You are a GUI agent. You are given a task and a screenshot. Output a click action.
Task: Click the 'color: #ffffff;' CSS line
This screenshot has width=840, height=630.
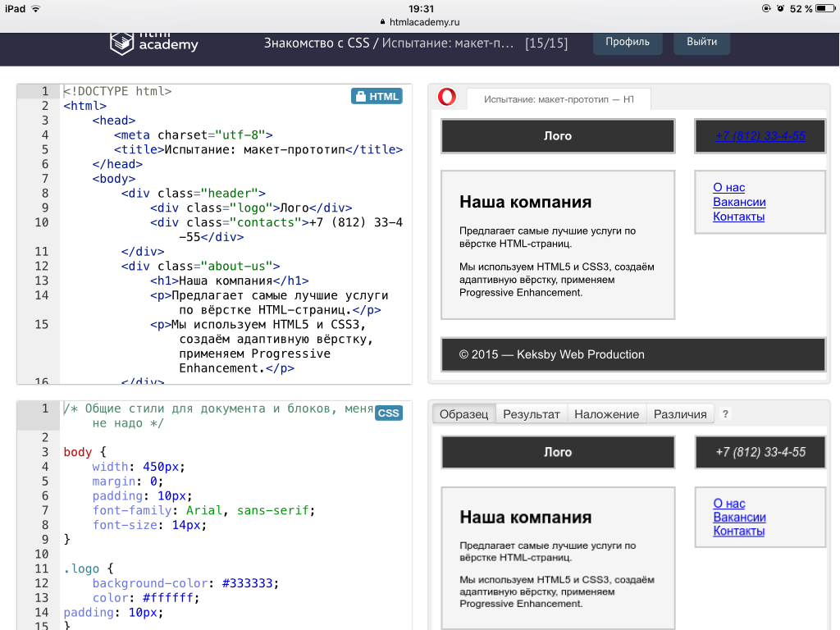point(146,598)
